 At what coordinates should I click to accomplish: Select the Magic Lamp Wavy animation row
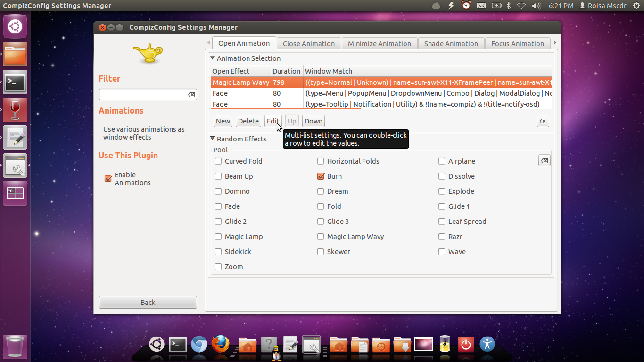(381, 82)
